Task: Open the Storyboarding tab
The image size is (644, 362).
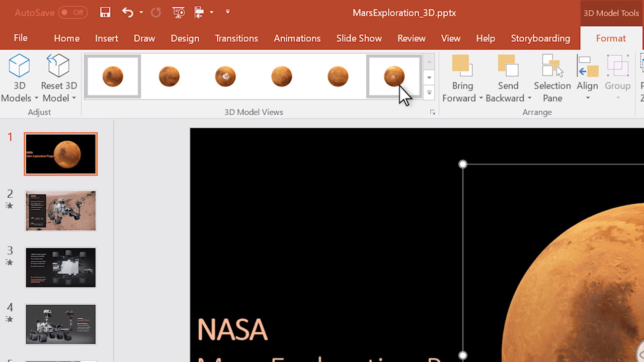Action: pos(540,38)
